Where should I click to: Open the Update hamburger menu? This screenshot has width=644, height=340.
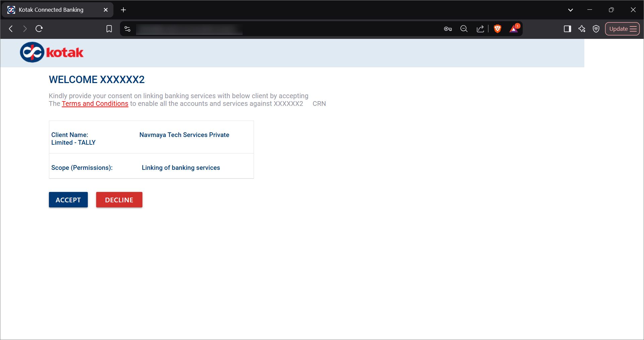pyautogui.click(x=622, y=29)
